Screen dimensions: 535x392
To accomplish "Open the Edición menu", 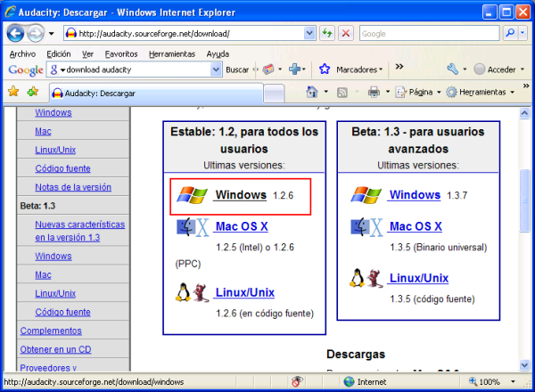I will click(59, 53).
